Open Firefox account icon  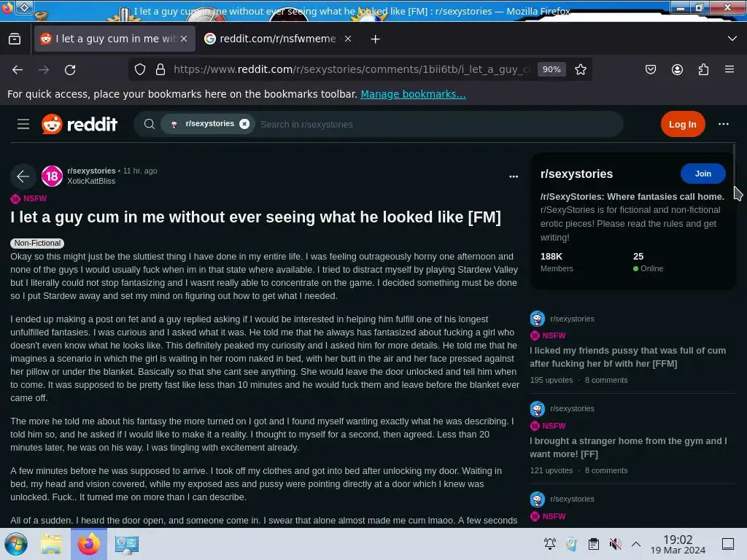pyautogui.click(x=677, y=69)
